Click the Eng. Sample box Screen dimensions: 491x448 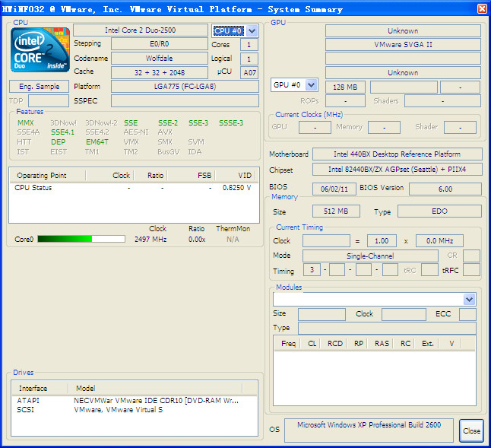tap(39, 87)
